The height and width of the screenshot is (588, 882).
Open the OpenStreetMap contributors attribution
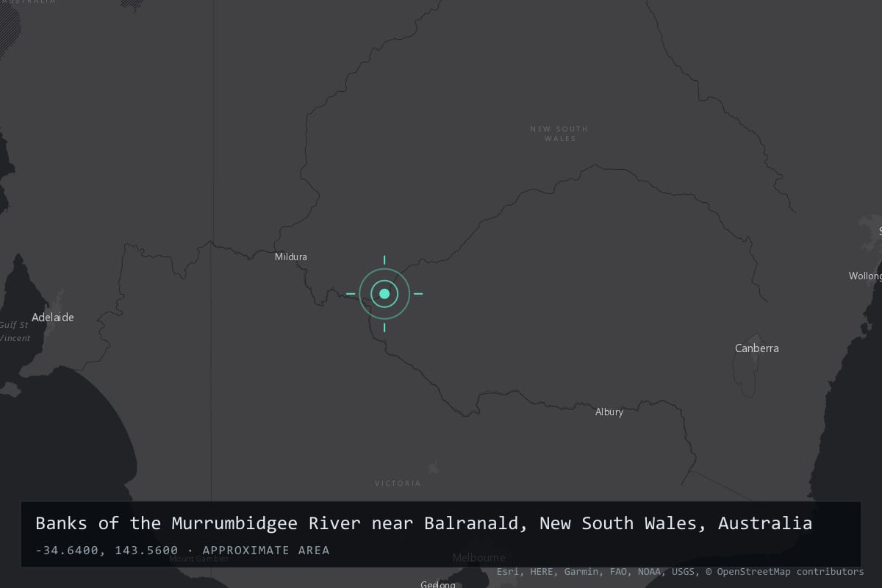[784, 571]
